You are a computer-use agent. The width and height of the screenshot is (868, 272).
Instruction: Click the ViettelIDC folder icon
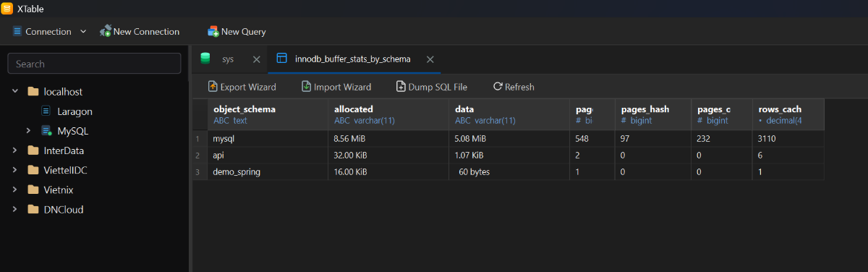[x=33, y=170]
